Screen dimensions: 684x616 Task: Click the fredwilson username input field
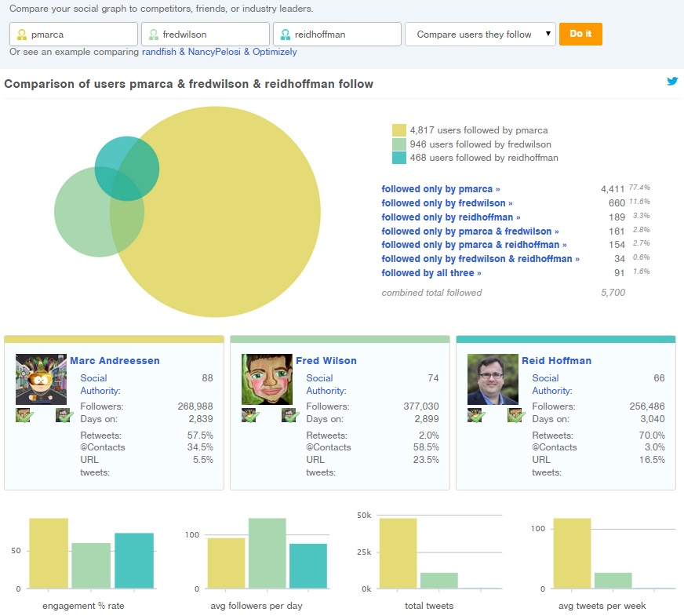pos(206,34)
